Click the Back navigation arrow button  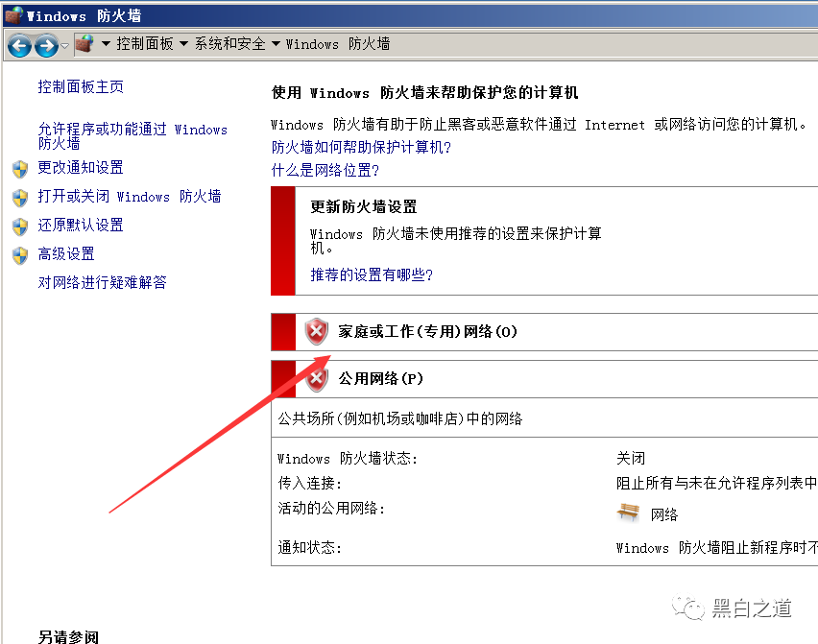[19, 46]
